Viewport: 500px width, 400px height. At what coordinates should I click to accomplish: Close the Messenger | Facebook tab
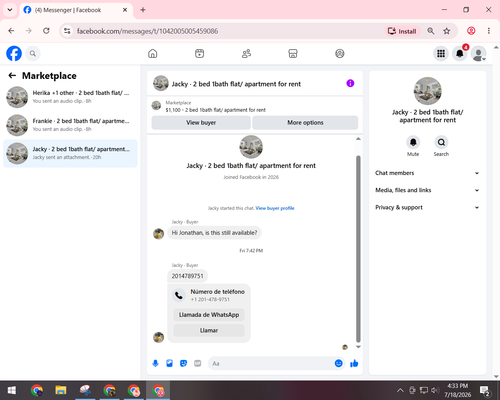click(x=125, y=10)
